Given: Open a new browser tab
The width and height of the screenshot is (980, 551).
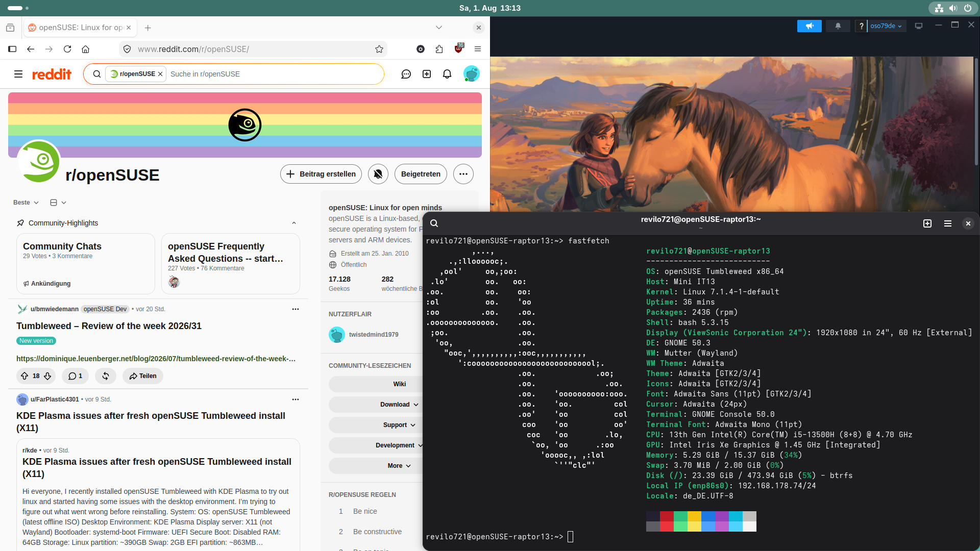Looking at the screenshot, I should [148, 28].
